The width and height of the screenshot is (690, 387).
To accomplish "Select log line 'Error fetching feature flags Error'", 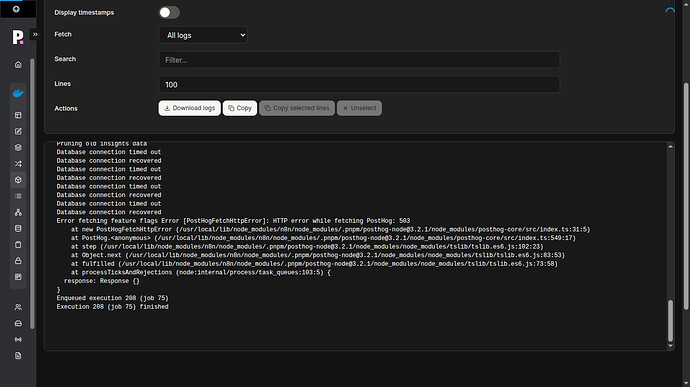I will (x=233, y=221).
